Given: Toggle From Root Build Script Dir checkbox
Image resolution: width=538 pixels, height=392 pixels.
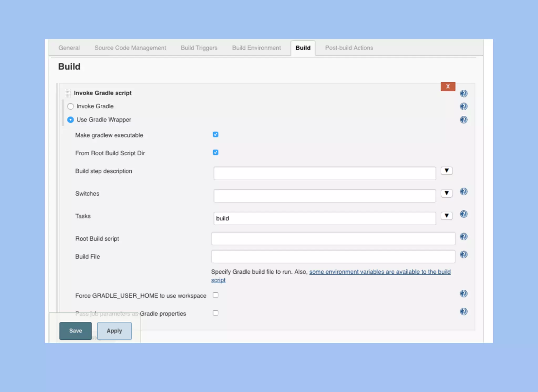Looking at the screenshot, I should pyautogui.click(x=215, y=152).
